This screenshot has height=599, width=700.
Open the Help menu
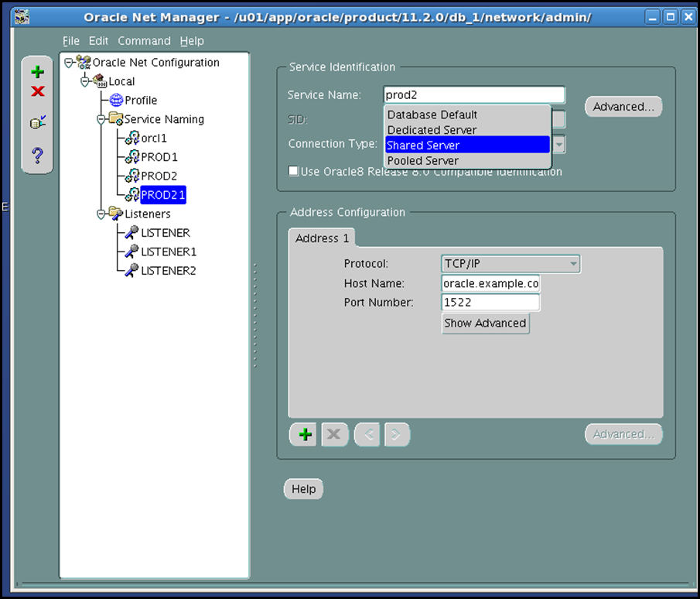click(x=192, y=41)
